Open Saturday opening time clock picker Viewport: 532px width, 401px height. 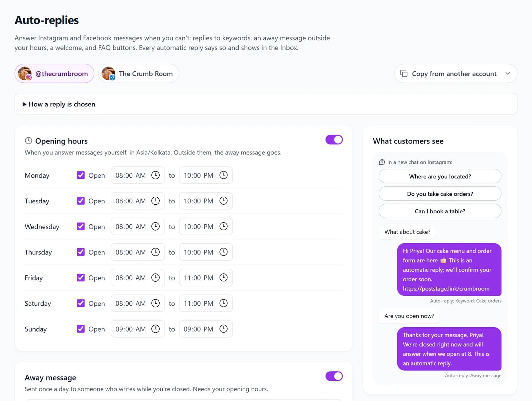[156, 303]
